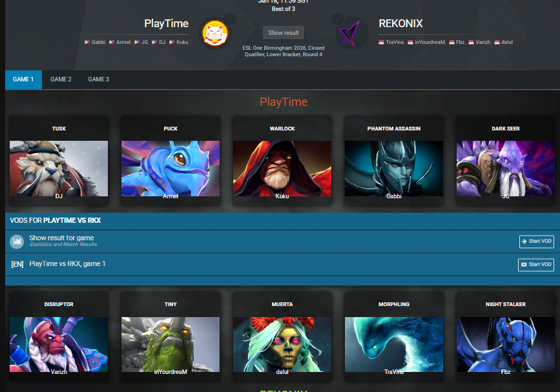Open player Gabbi's profile link

(x=98, y=42)
